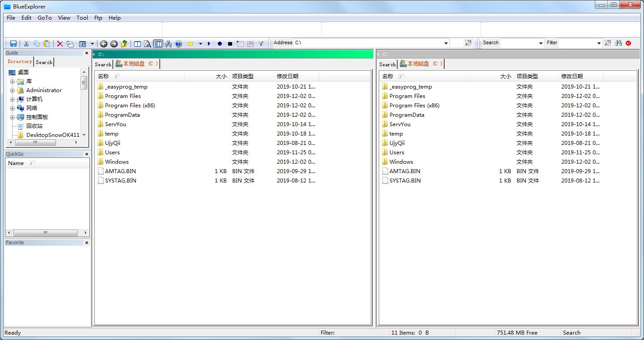Open the Ftp menu
Screen dimensions: 644x340
[x=98, y=18]
